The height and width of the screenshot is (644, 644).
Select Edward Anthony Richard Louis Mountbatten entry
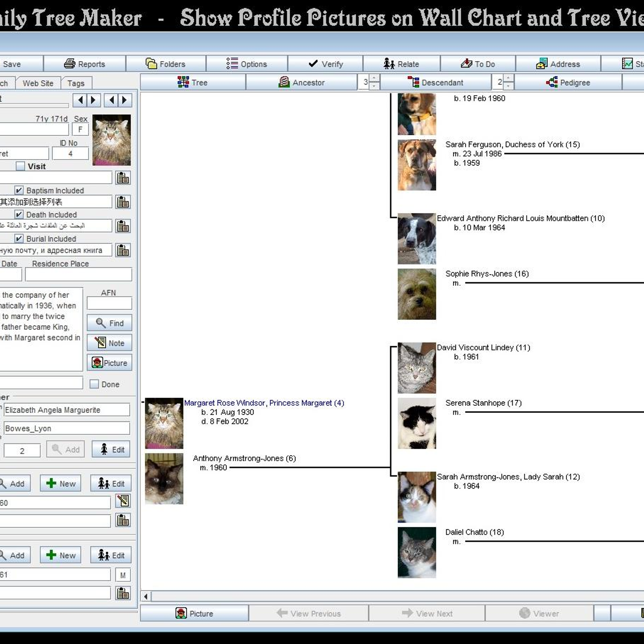click(x=521, y=218)
